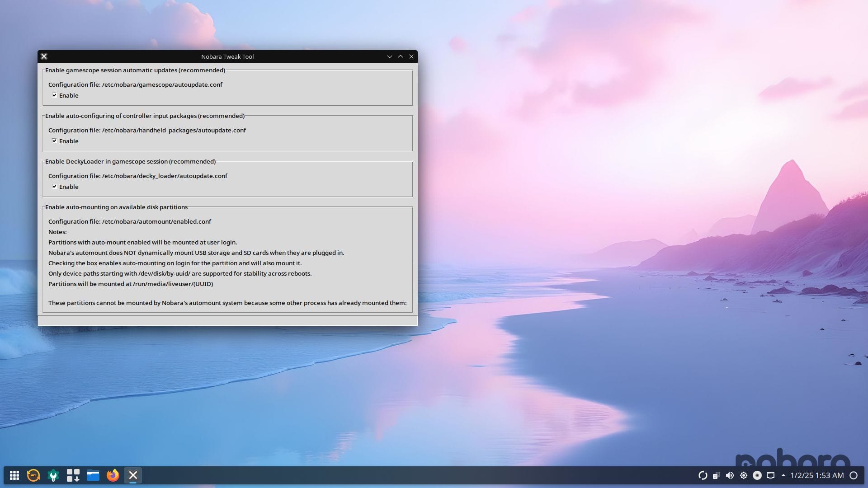This screenshot has height=488, width=868.
Task: Launch the Nobara update tool from the taskbar
Action: click(x=33, y=475)
